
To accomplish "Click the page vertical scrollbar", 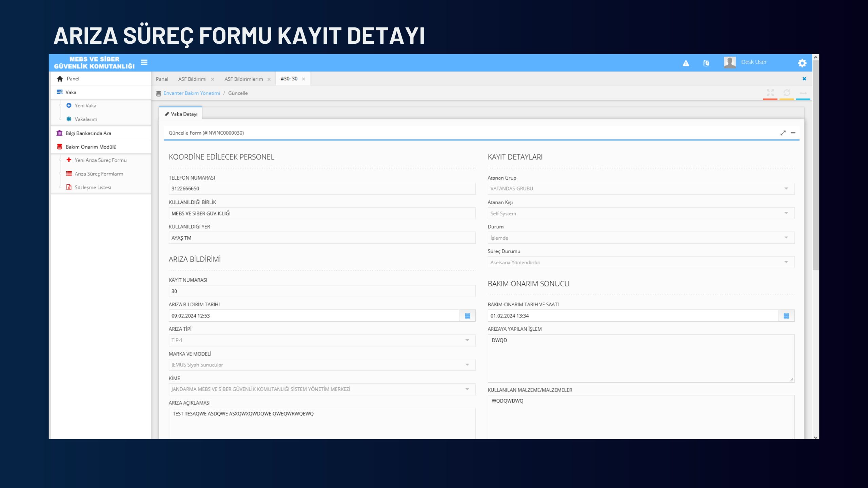I will (x=816, y=166).
